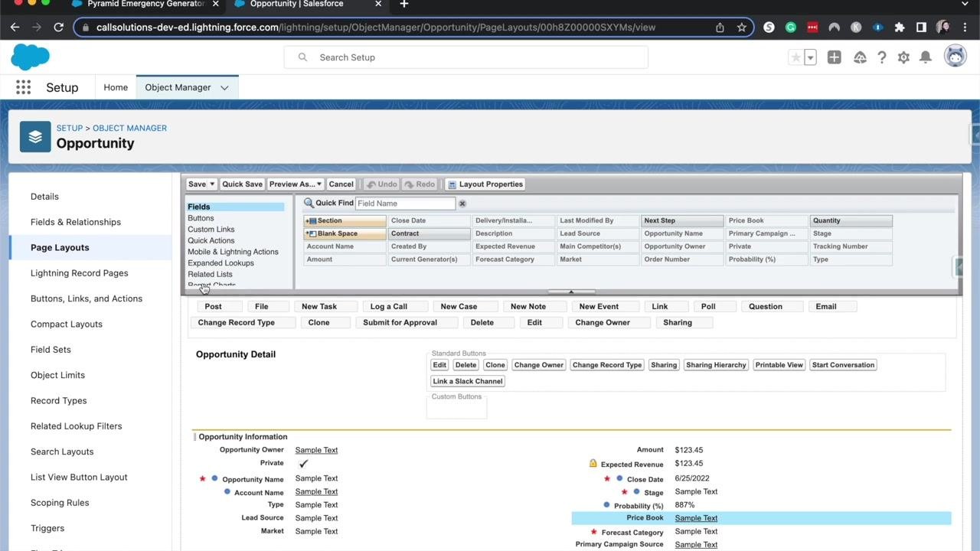Viewport: 980px width, 551px height.
Task: Collapse the palette with the arrow handle
Action: click(x=571, y=292)
